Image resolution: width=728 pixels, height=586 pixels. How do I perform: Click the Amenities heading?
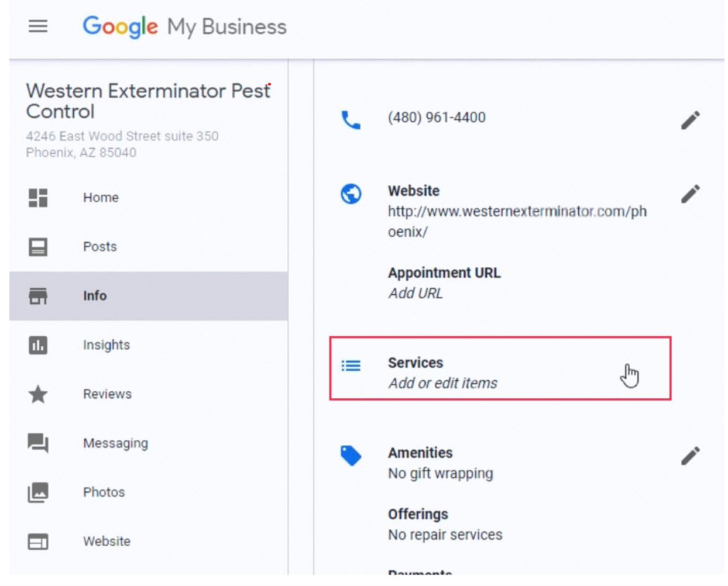click(x=420, y=453)
